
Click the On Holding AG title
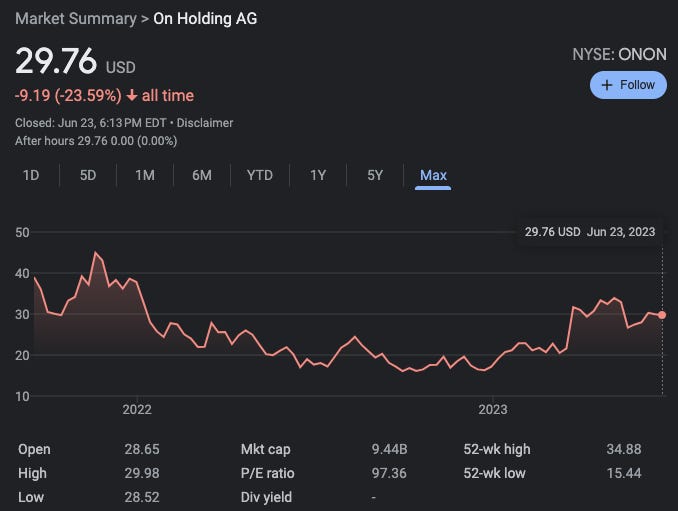[205, 19]
